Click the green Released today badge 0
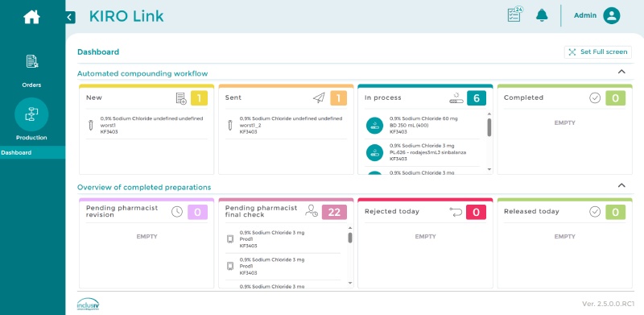The width and height of the screenshot is (644, 315). (x=615, y=212)
